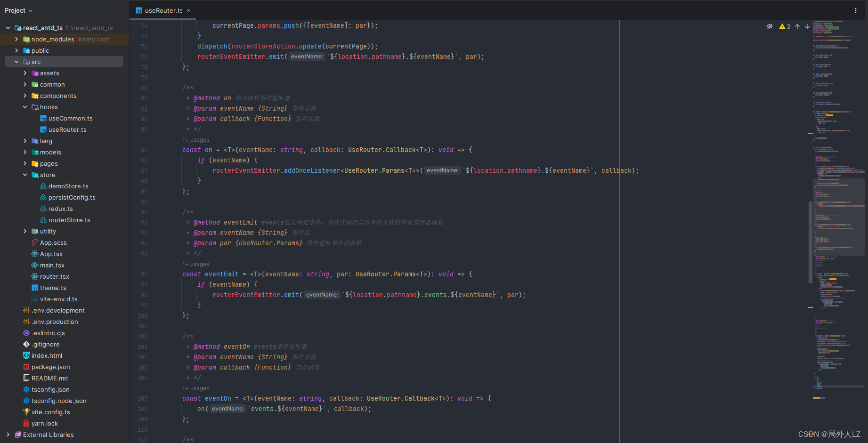This screenshot has height=443, width=868.
Task: Collapse the hooks folder
Action: [x=25, y=107]
